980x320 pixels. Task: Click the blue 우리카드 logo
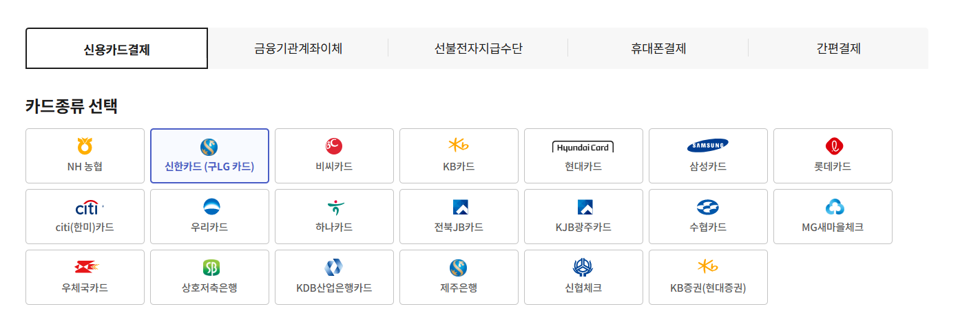[210, 207]
